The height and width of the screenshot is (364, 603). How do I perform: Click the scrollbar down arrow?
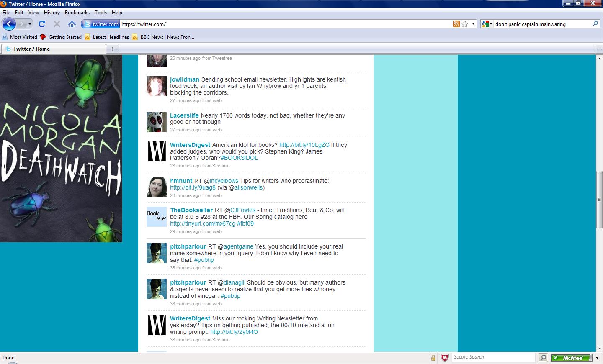pos(599,348)
